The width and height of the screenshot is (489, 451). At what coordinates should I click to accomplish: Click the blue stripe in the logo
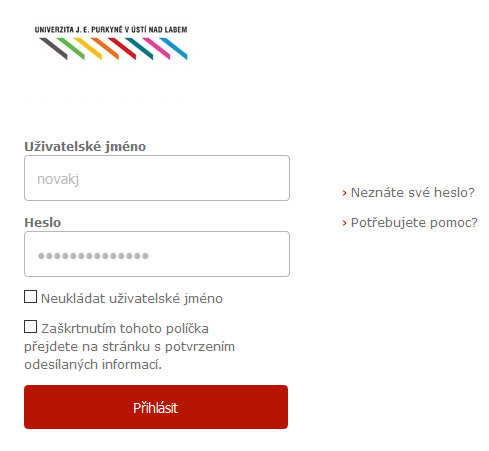(x=173, y=48)
